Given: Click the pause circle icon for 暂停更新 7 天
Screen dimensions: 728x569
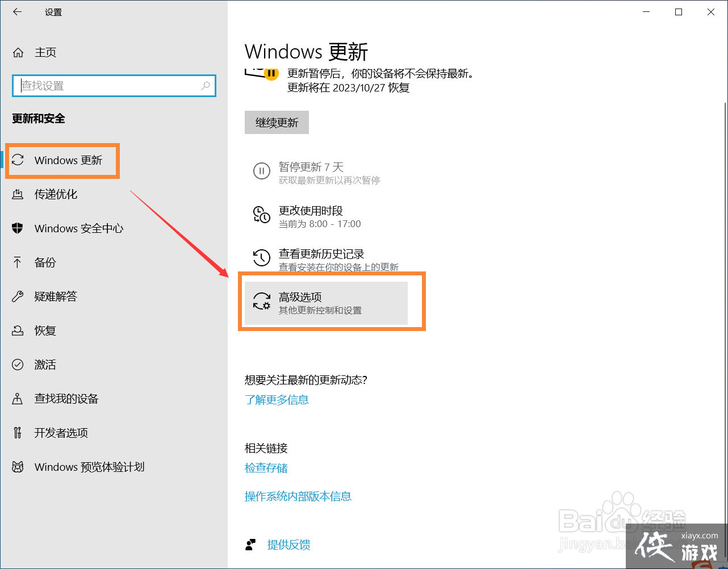Looking at the screenshot, I should [261, 171].
